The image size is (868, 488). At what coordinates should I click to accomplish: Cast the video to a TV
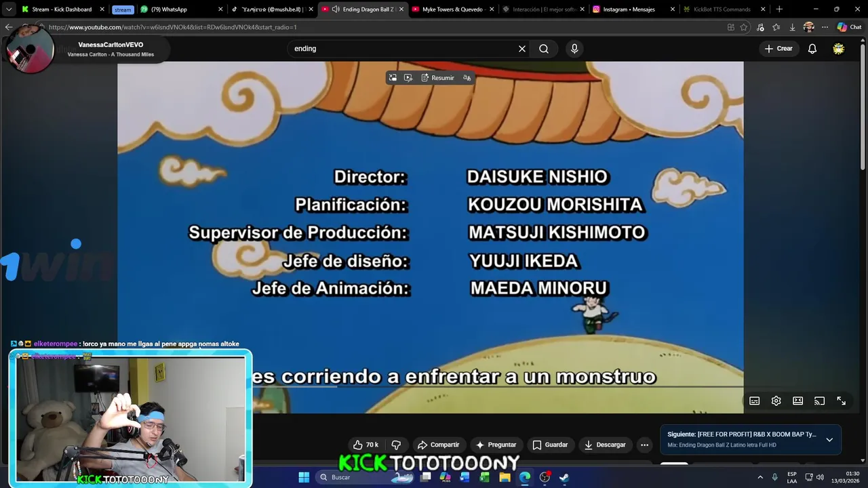point(819,401)
